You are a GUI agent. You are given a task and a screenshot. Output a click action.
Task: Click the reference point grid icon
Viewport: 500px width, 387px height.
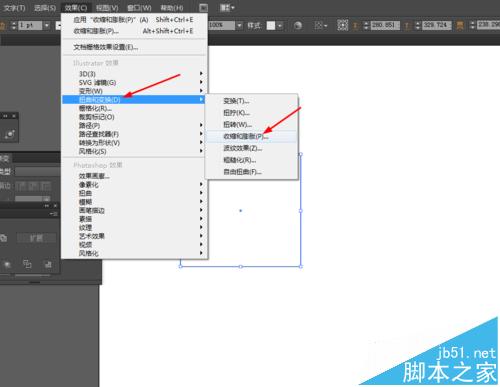pos(343,25)
